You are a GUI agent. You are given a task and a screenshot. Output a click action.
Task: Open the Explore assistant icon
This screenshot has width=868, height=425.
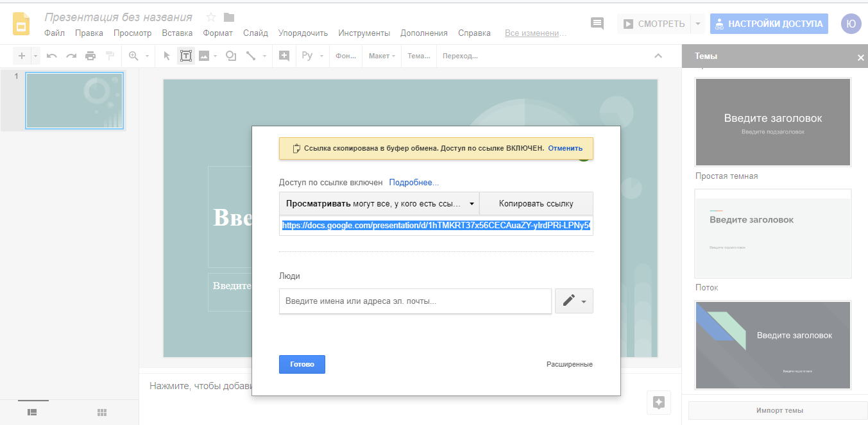(658, 403)
